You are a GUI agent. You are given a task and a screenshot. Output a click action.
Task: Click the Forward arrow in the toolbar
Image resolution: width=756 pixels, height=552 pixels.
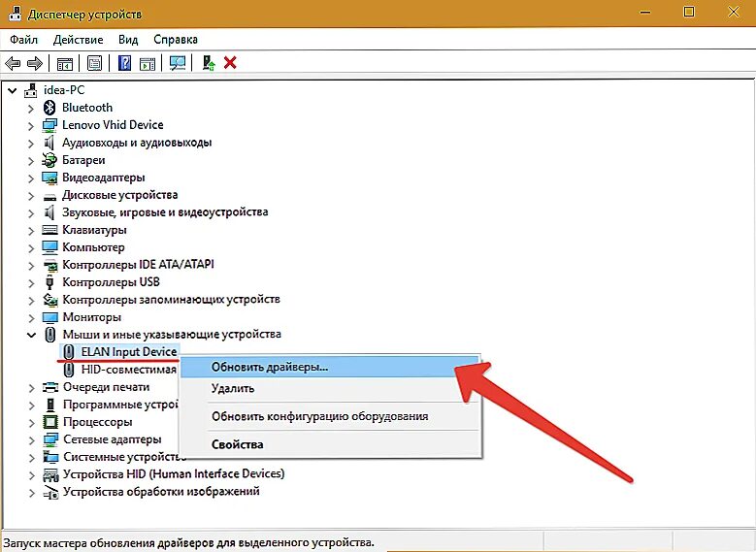[x=35, y=63]
